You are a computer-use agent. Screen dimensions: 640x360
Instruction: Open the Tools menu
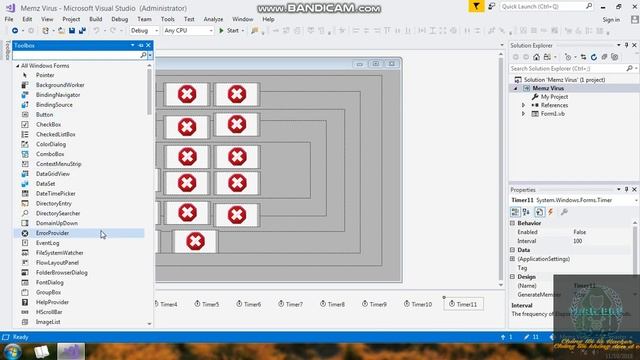click(x=167, y=19)
